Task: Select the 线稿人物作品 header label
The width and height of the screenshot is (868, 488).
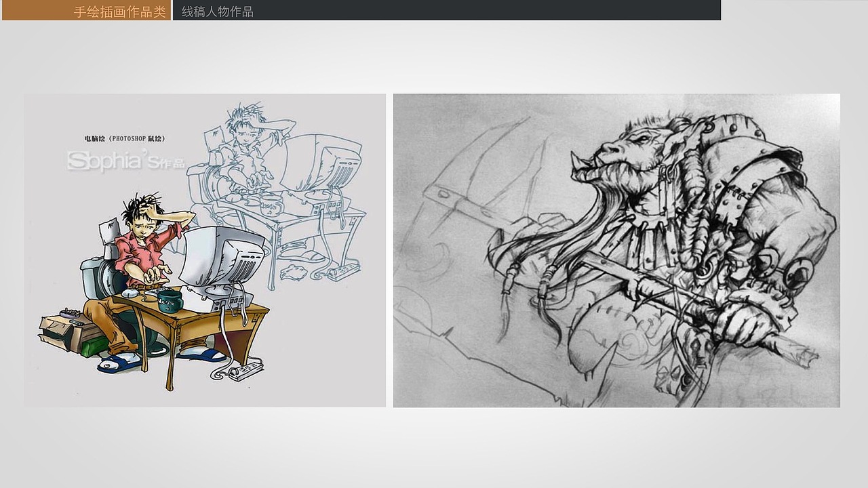Action: (x=217, y=12)
